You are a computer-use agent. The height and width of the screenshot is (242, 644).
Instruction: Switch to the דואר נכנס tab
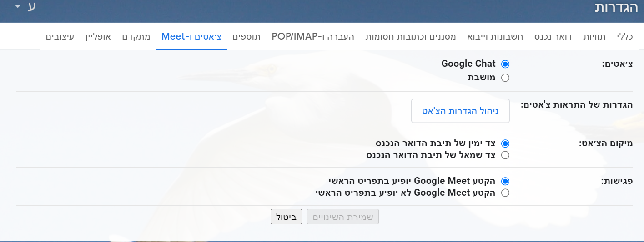coord(553,36)
